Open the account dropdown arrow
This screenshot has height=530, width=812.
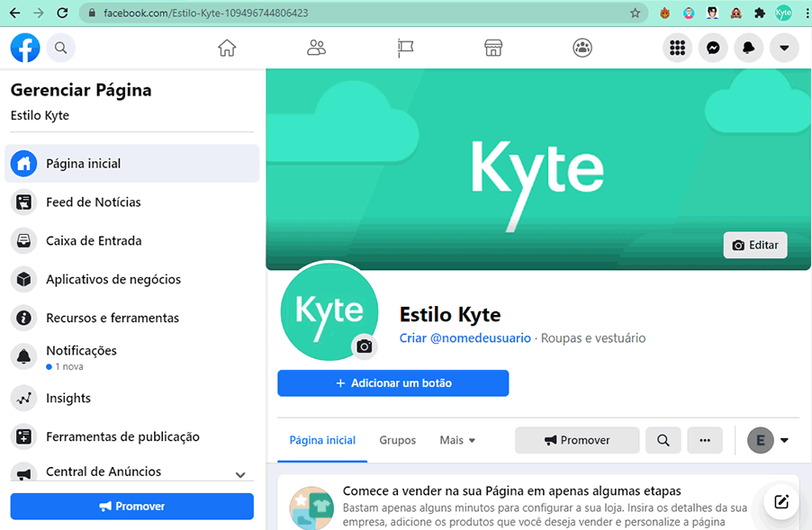[784, 48]
